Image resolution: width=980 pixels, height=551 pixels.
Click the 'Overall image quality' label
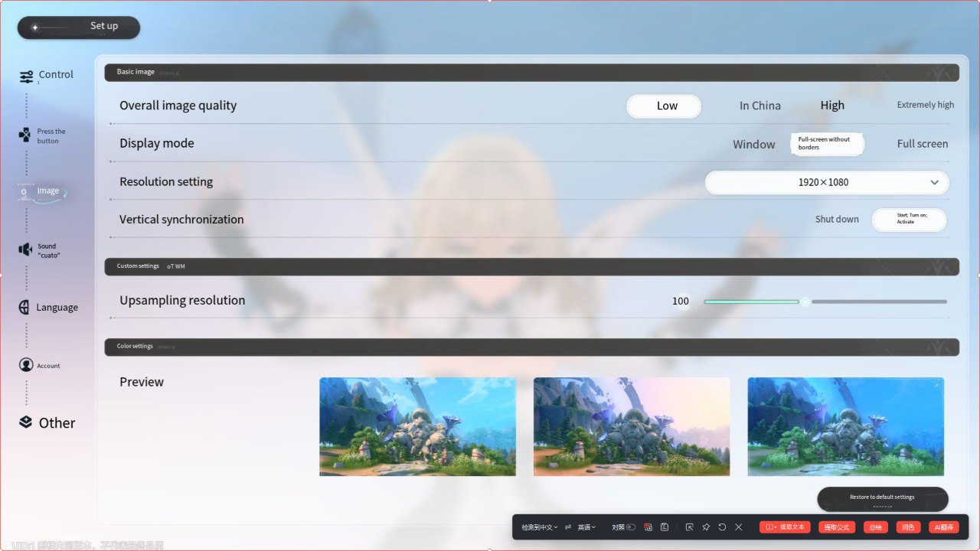click(178, 106)
